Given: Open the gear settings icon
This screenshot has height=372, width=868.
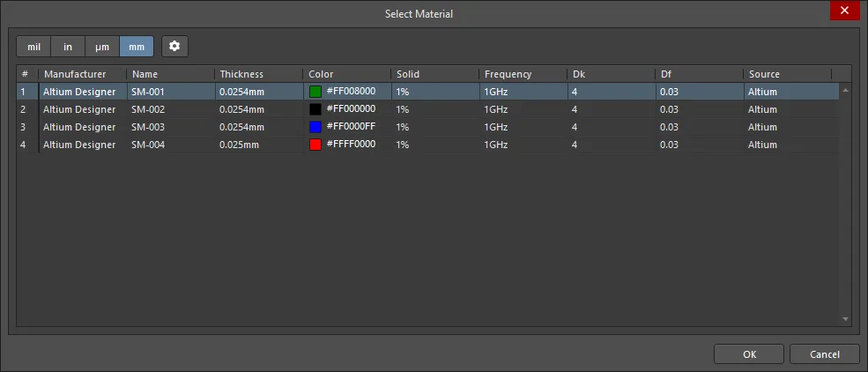Looking at the screenshot, I should [175, 47].
